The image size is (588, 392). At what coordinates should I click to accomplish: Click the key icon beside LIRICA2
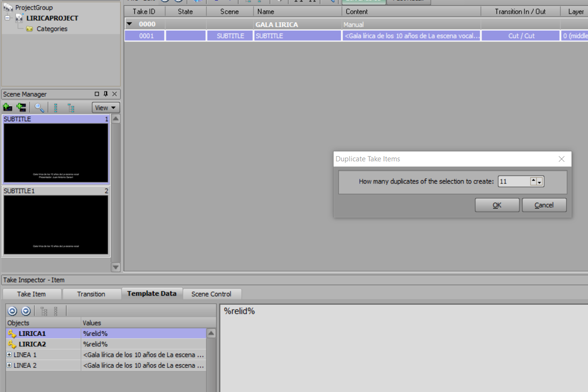(x=12, y=344)
